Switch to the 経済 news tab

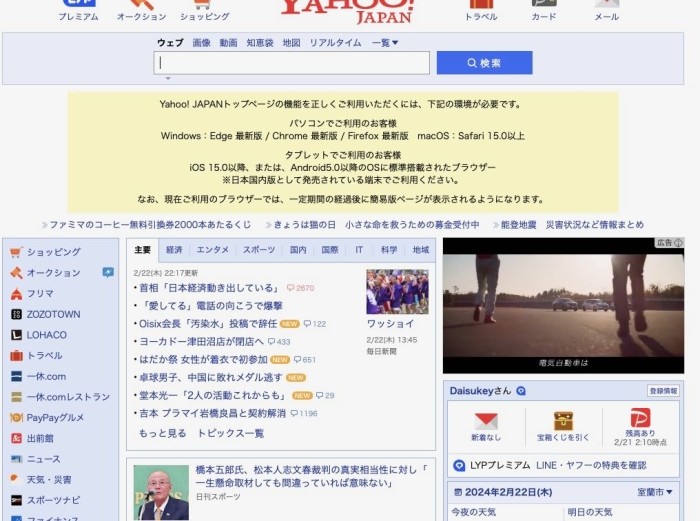tap(174, 250)
